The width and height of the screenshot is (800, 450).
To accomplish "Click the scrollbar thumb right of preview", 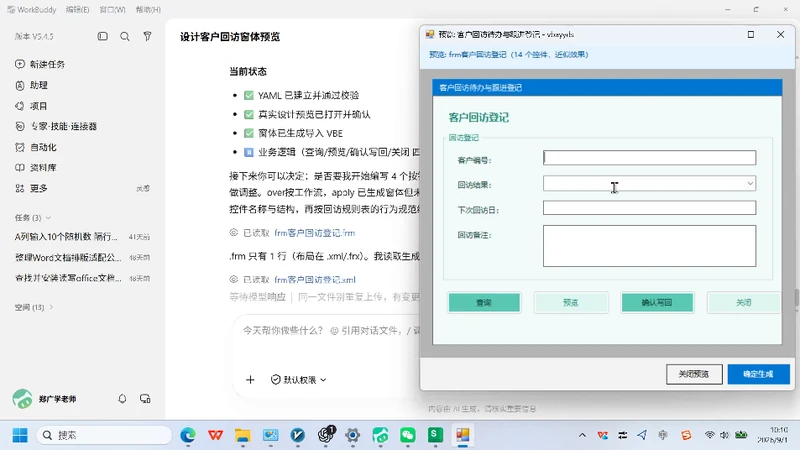I will [797, 298].
